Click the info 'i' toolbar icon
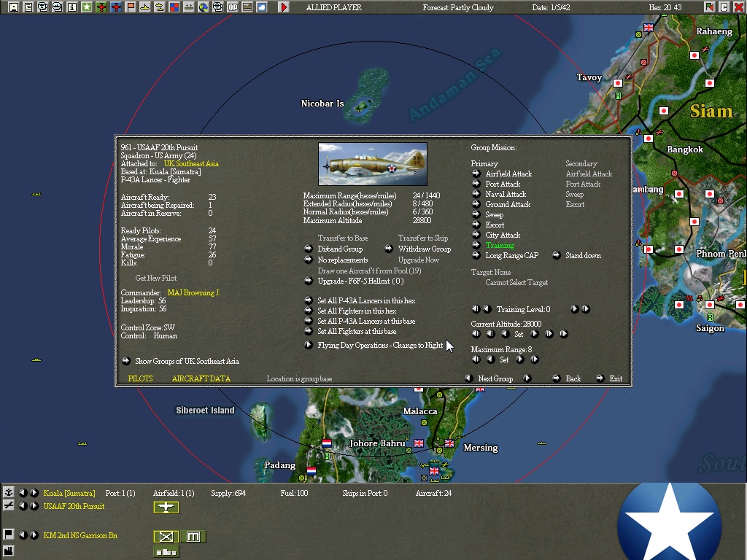Viewport: 747px width, 560px height. pyautogui.click(x=72, y=7)
